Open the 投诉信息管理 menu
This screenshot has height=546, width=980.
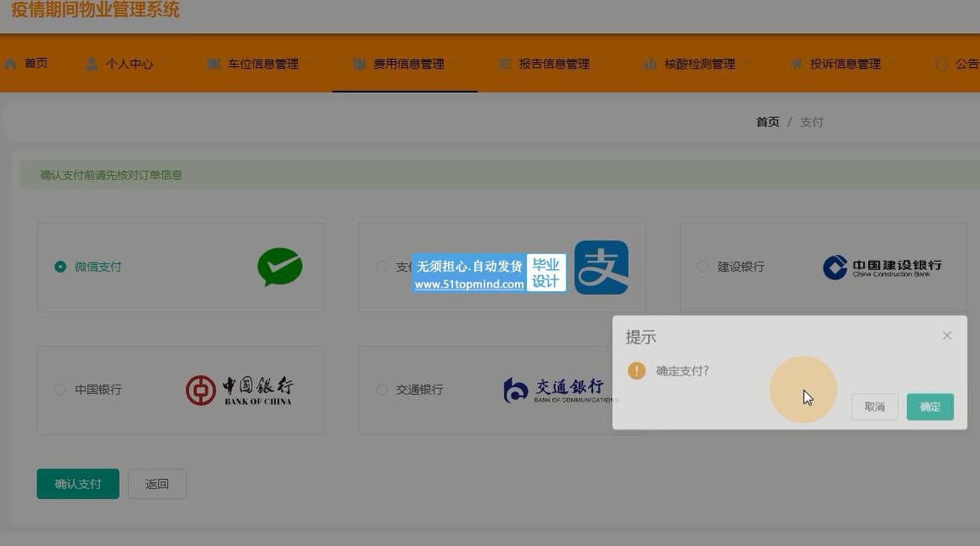(845, 64)
